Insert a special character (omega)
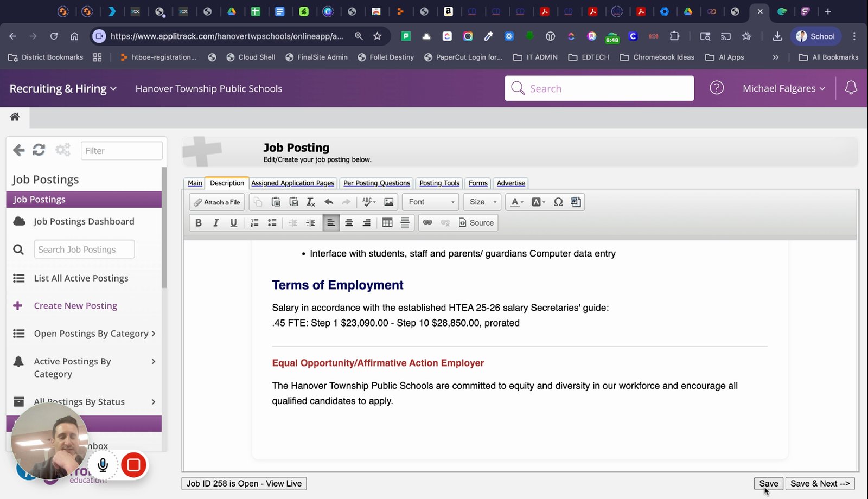 558,202
